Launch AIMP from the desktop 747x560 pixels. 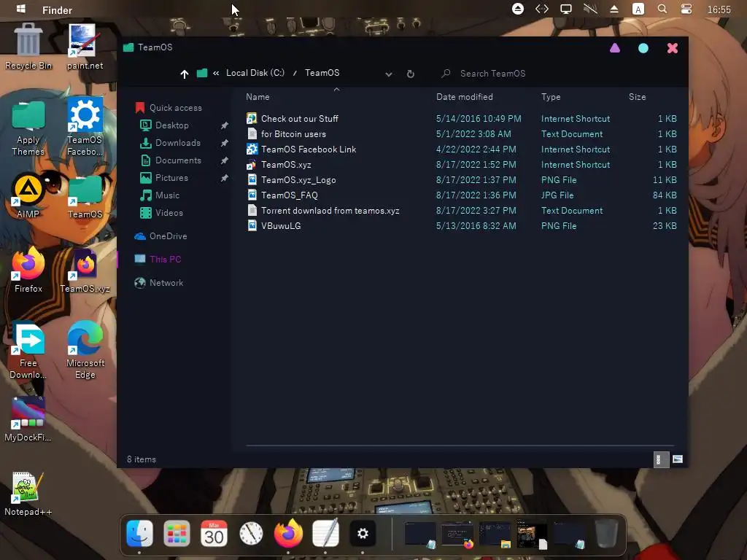click(28, 196)
